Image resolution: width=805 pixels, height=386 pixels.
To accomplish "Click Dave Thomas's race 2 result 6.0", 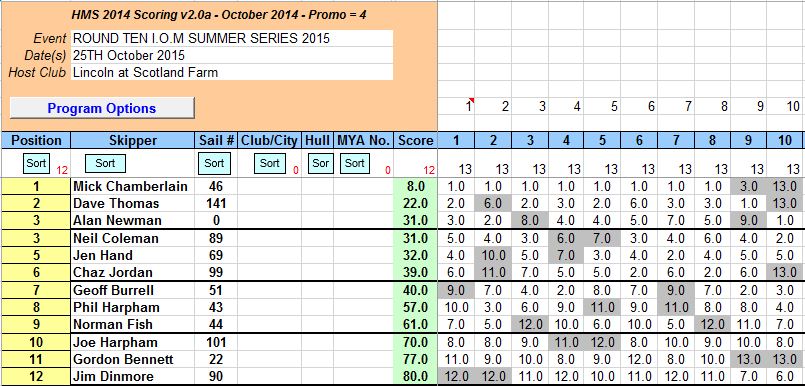I will tap(493, 203).
